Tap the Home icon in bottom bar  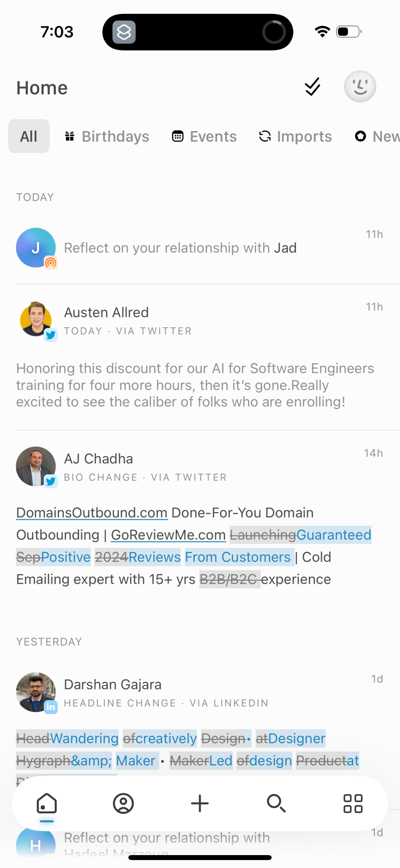click(x=46, y=803)
